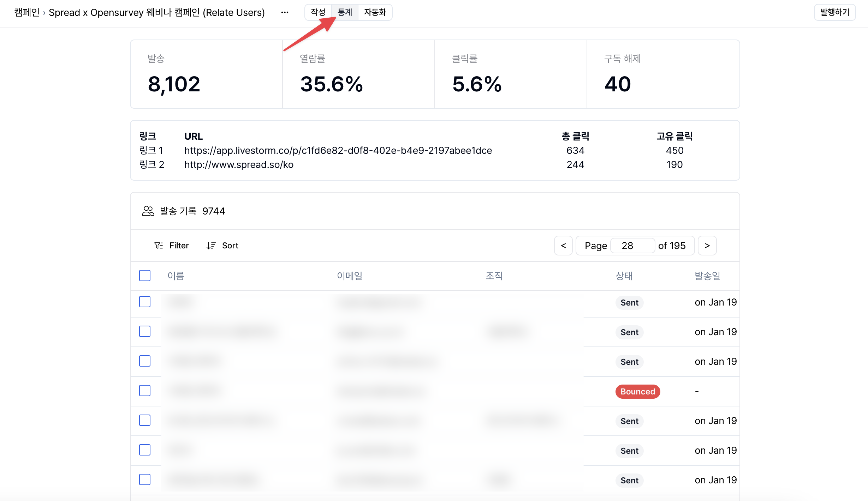
Task: Click the first Sent status badge
Action: coord(629,302)
